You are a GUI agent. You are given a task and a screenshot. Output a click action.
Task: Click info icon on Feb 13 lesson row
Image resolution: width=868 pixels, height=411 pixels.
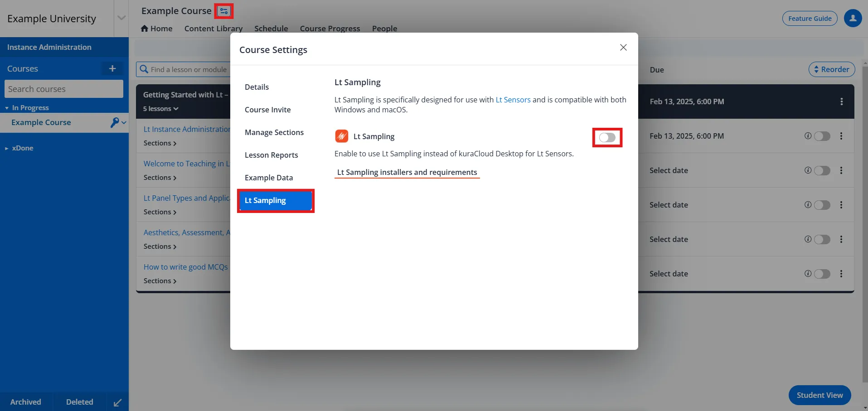coord(808,136)
